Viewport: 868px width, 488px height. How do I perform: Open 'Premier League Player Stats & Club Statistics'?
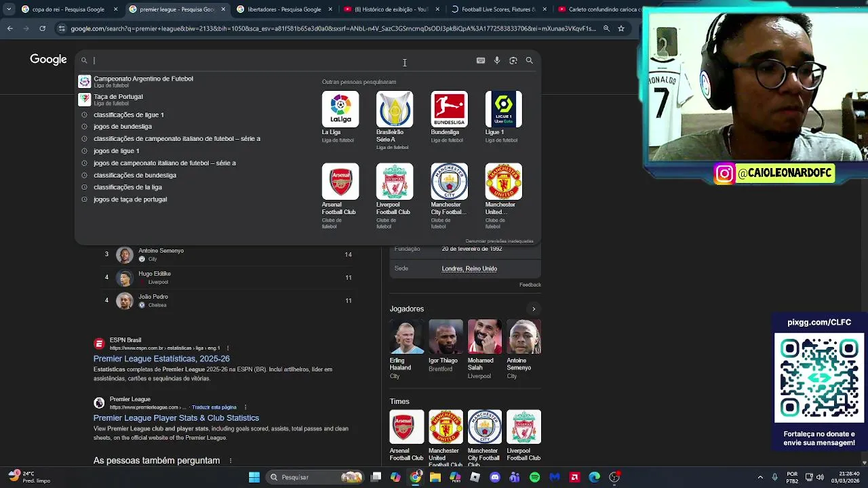176,418
